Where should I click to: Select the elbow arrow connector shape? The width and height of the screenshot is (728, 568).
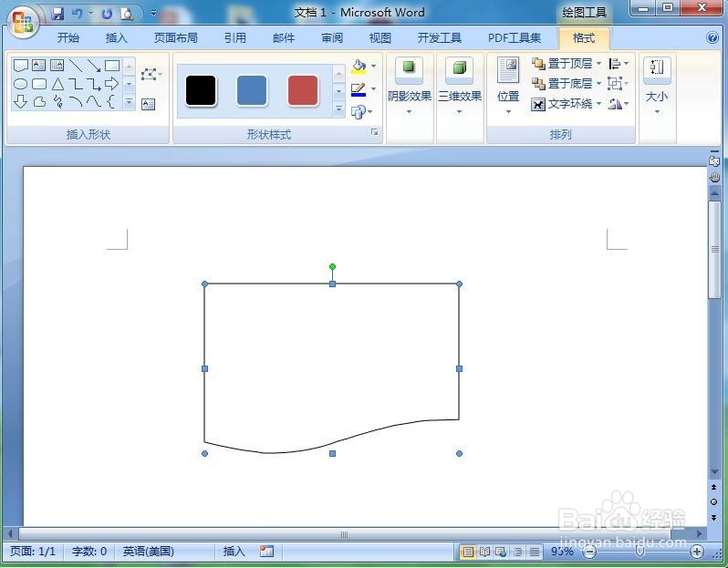point(93,84)
